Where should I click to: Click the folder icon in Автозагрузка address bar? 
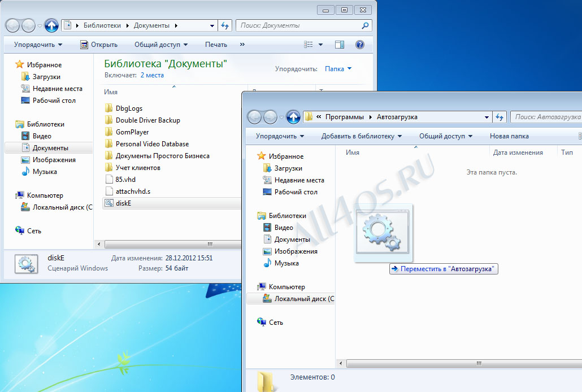pyautogui.click(x=309, y=117)
